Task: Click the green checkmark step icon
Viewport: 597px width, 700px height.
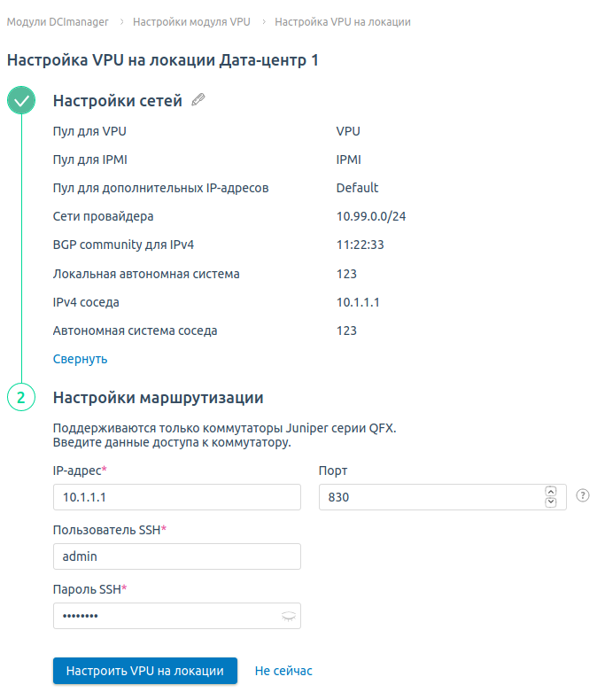Action: point(21,101)
